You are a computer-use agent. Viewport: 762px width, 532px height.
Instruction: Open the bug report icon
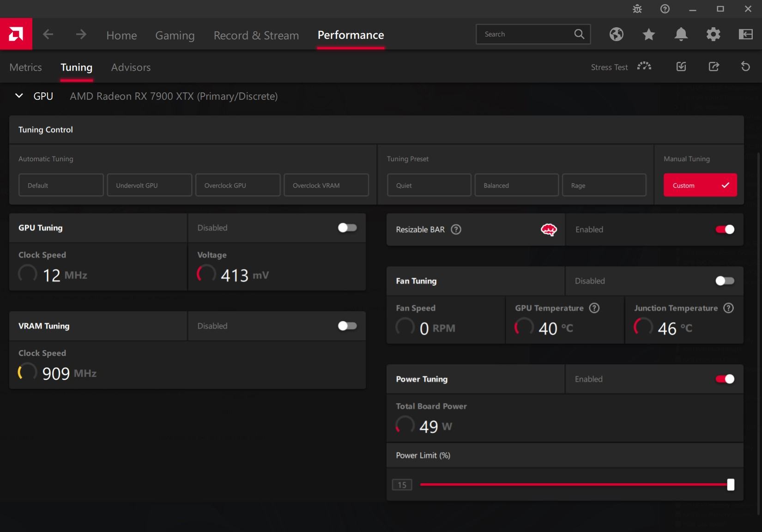[x=637, y=9]
